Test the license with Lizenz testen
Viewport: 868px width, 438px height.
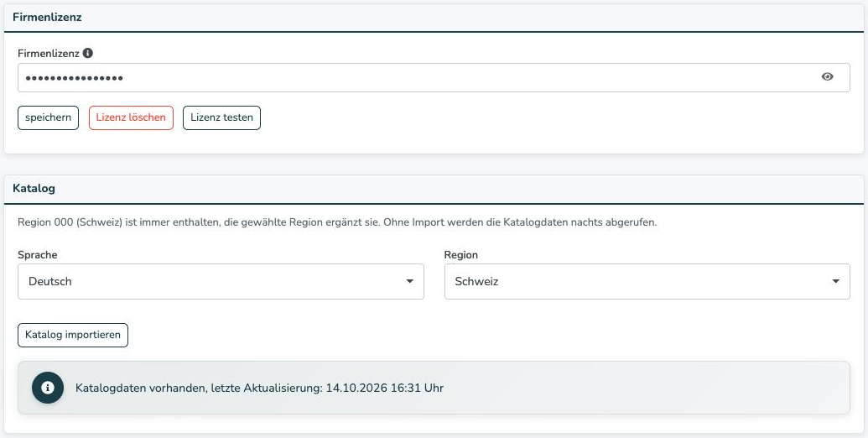[x=221, y=117]
